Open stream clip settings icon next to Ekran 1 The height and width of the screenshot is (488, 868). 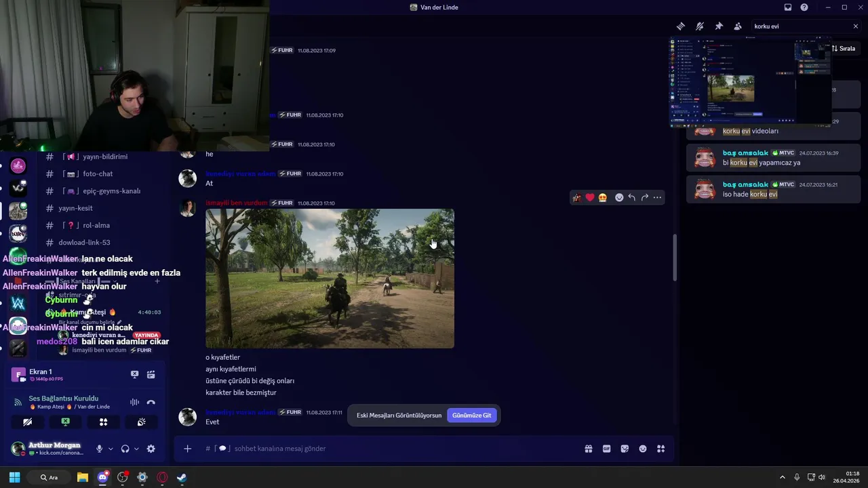click(x=151, y=374)
